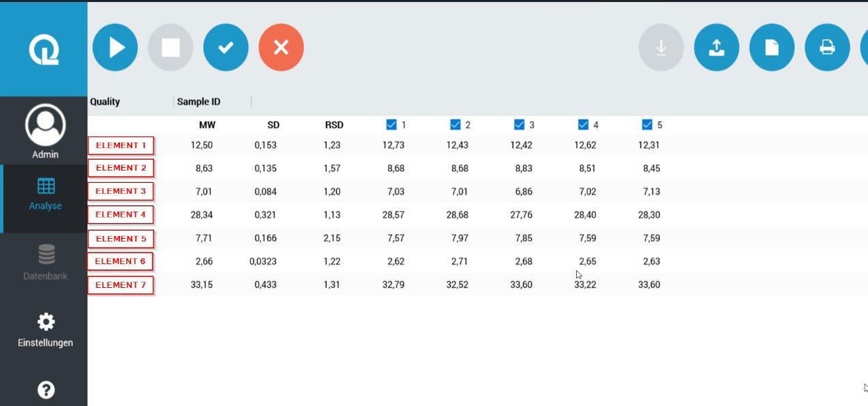Start measurement with the play button
This screenshot has width=868, height=406.
[x=115, y=48]
